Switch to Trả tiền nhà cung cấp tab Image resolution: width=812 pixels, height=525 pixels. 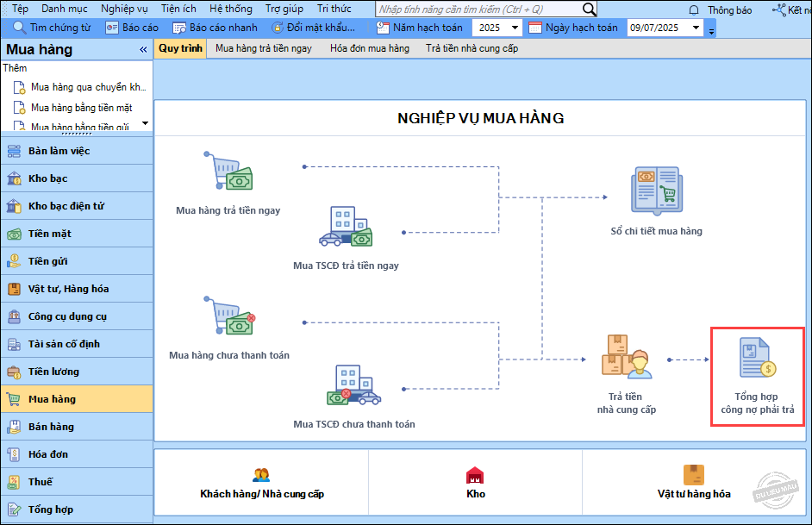coord(472,48)
